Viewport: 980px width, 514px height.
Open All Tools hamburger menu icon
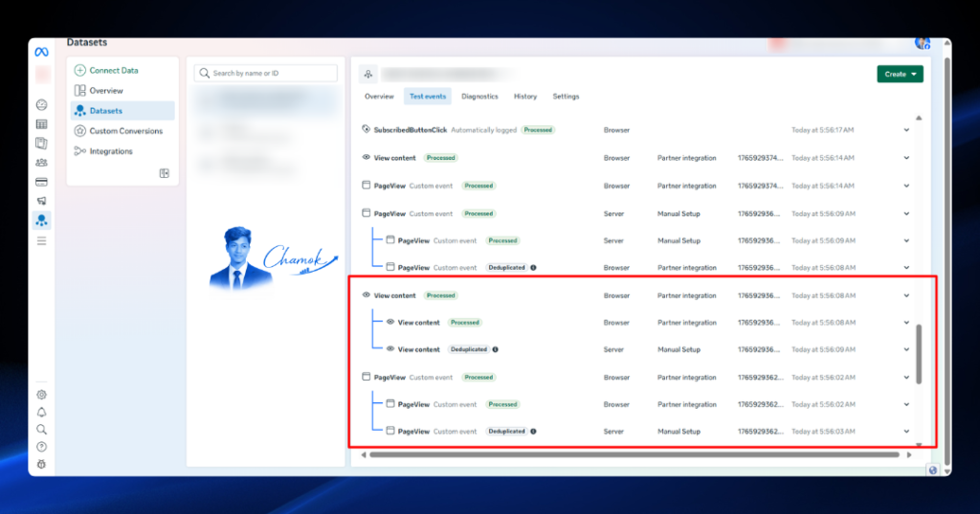pyautogui.click(x=41, y=241)
